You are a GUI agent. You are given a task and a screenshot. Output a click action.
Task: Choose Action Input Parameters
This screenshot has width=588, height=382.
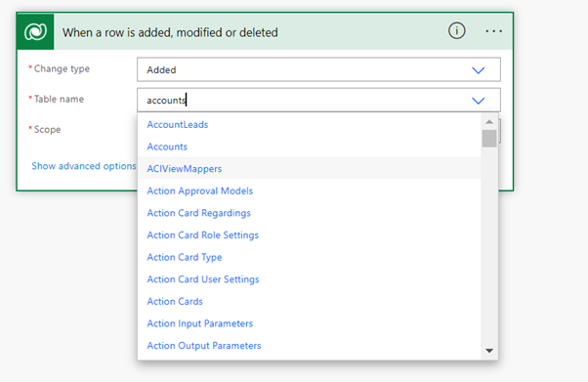pyautogui.click(x=309, y=323)
